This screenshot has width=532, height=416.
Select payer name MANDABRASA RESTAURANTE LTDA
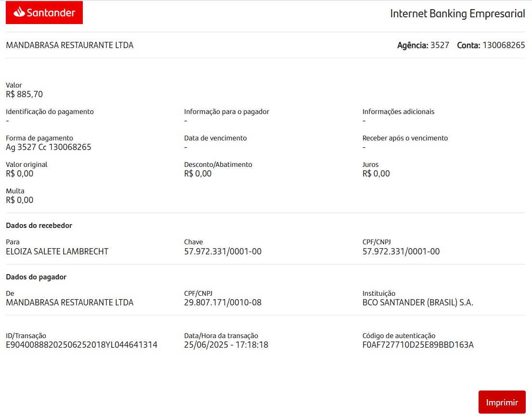point(69,303)
